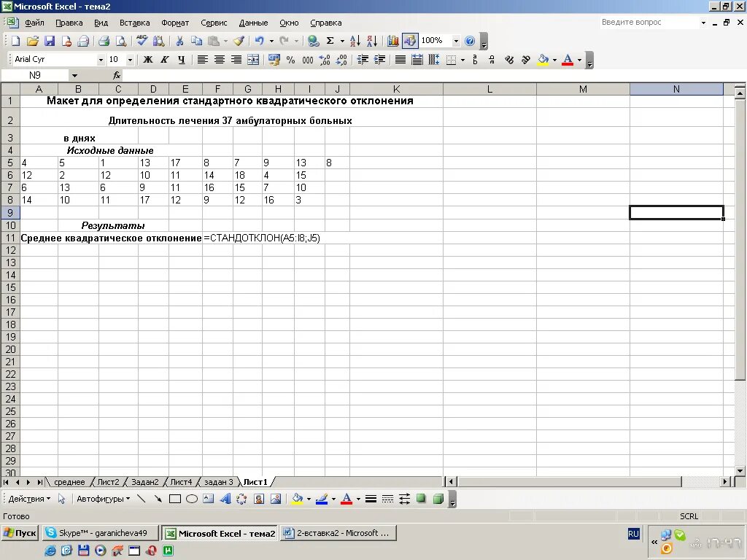Open the Файл menu
Image resolution: width=747 pixels, height=560 pixels.
point(34,23)
